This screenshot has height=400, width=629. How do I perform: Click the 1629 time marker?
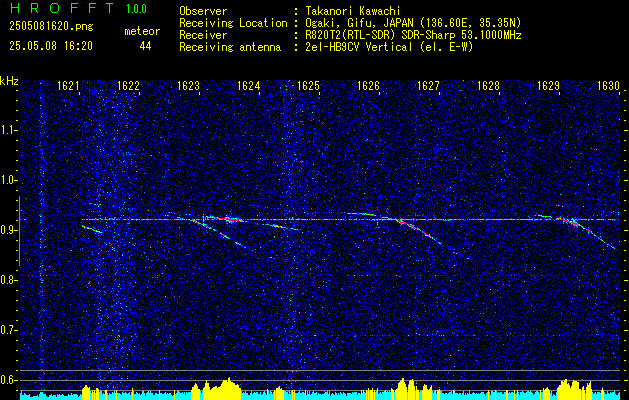pyautogui.click(x=548, y=85)
